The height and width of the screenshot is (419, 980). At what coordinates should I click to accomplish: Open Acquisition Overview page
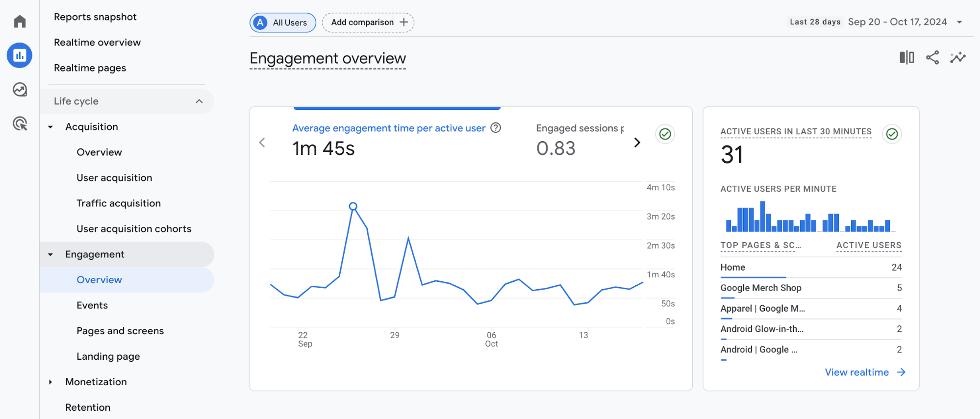click(99, 152)
